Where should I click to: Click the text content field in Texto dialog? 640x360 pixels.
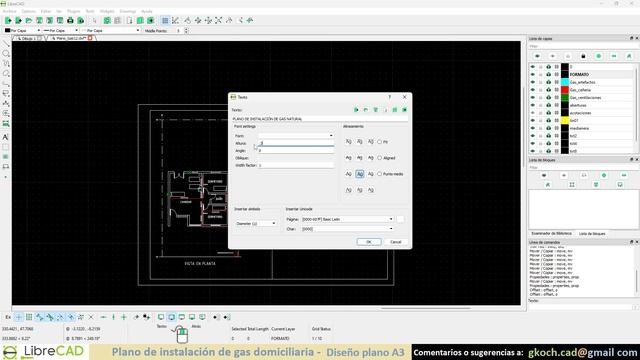tap(320, 119)
